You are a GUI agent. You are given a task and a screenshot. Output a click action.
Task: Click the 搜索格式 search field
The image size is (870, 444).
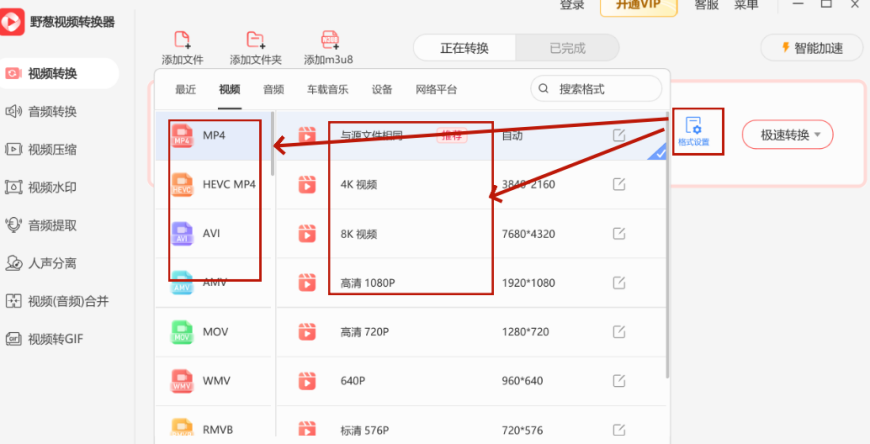pos(596,89)
